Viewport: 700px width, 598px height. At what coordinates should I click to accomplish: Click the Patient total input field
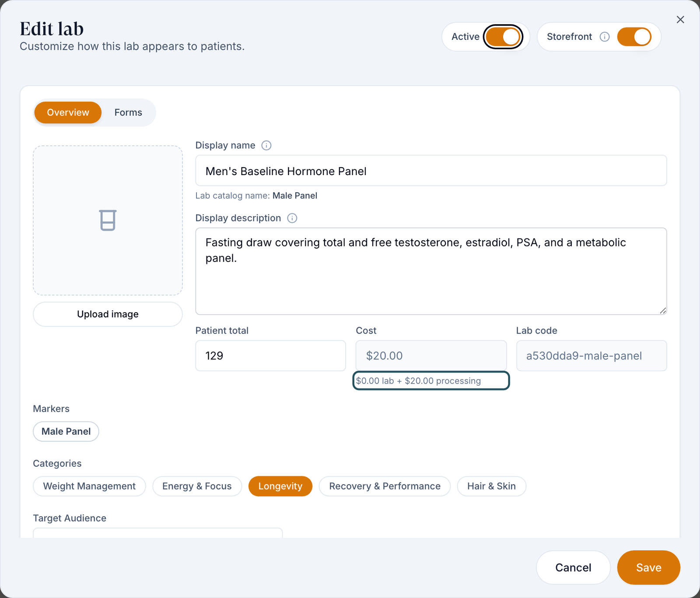coord(270,355)
